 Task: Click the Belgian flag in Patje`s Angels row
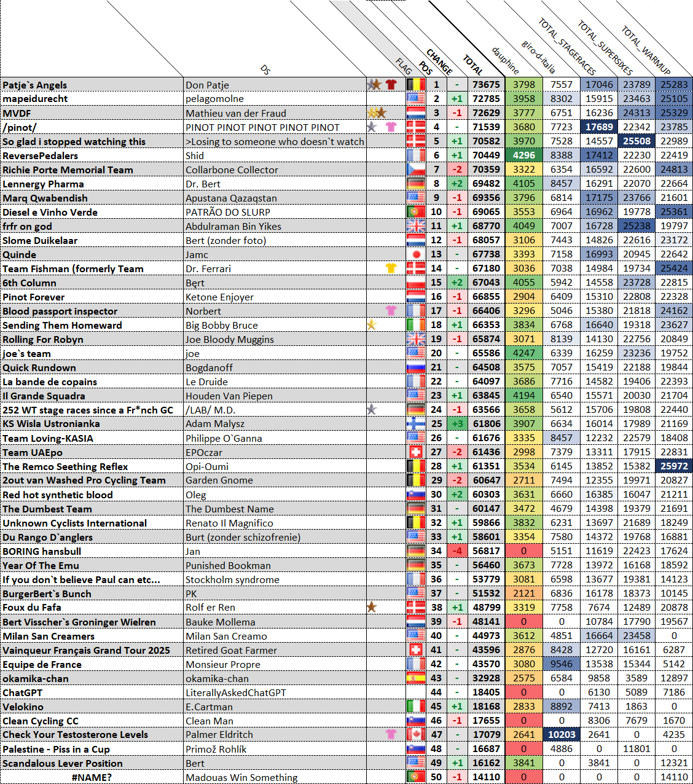point(416,84)
